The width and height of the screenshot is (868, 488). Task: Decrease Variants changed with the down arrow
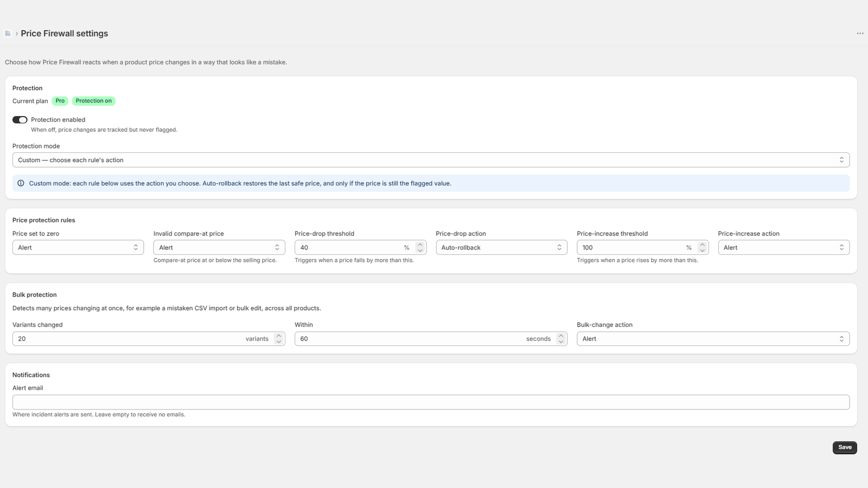pyautogui.click(x=279, y=342)
